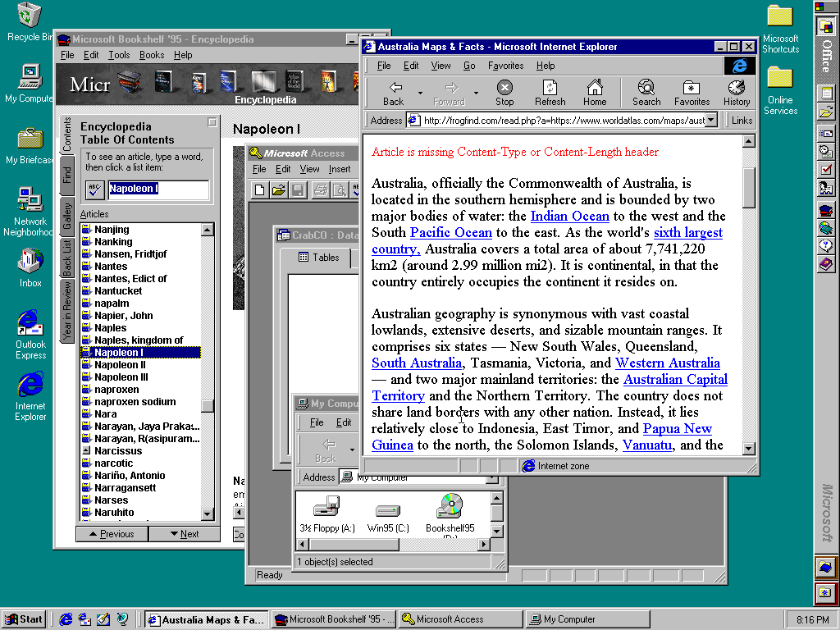Follow the Pacific Ocean link

click(450, 232)
